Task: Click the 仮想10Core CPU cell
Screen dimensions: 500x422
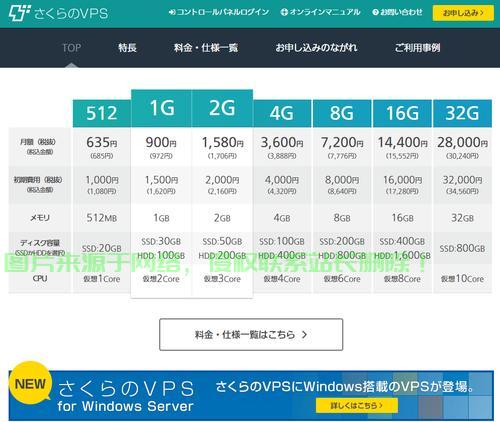Action: pos(462,279)
